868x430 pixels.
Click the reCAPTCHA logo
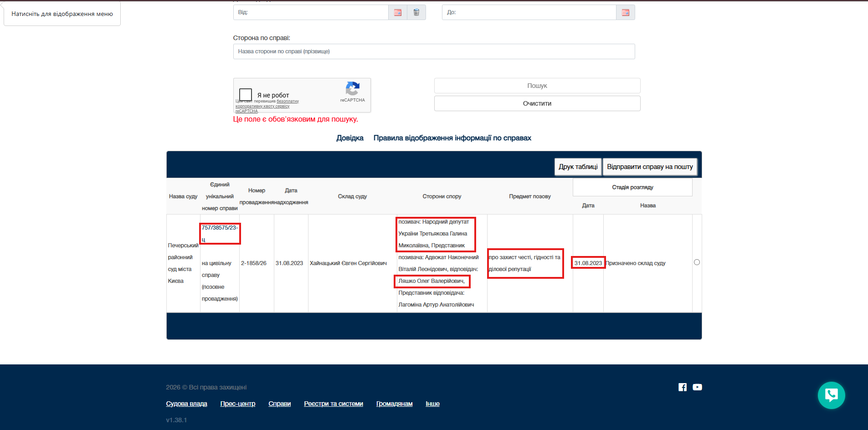click(x=353, y=89)
